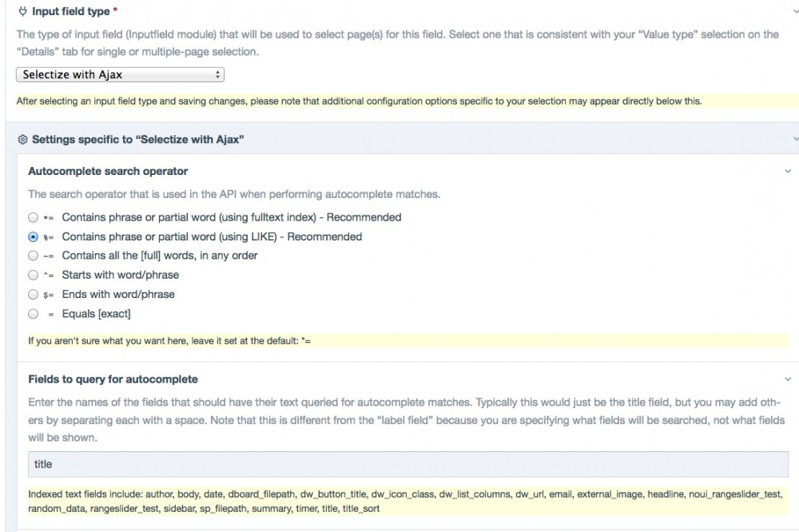Click chevron at the Input field type row

pos(796,11)
